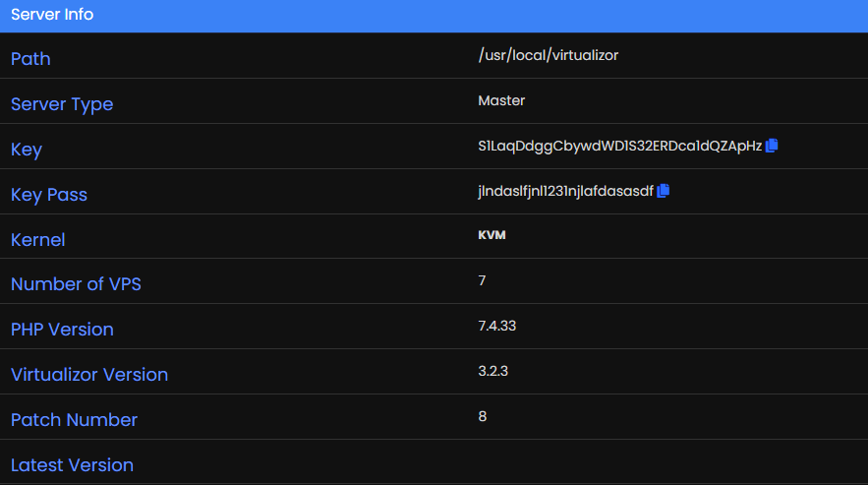Viewport: 868px width, 485px height.
Task: Select the server Key string text
Action: click(619, 146)
